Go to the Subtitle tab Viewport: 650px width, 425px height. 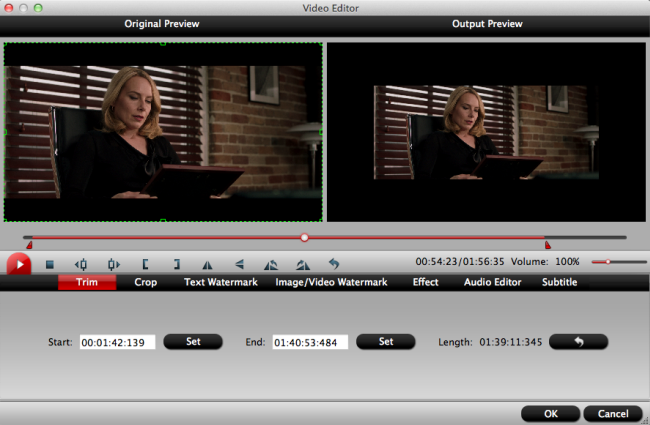pyautogui.click(x=560, y=282)
